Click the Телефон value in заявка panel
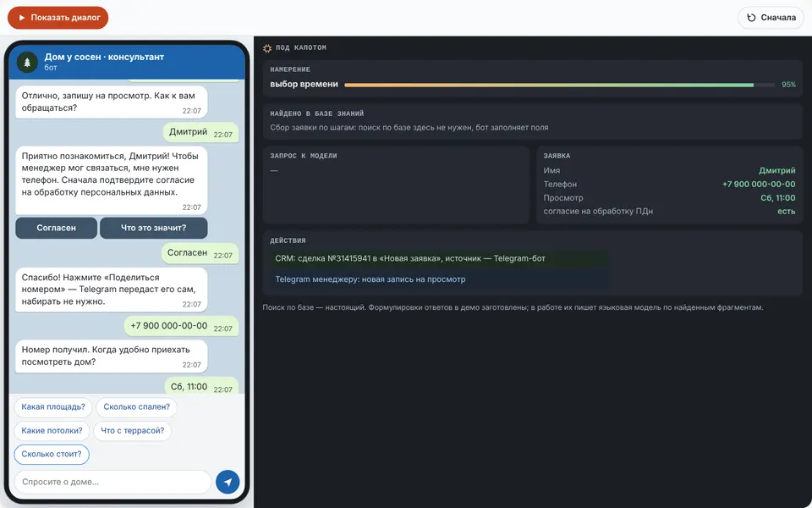The height and width of the screenshot is (508, 812). [x=759, y=184]
